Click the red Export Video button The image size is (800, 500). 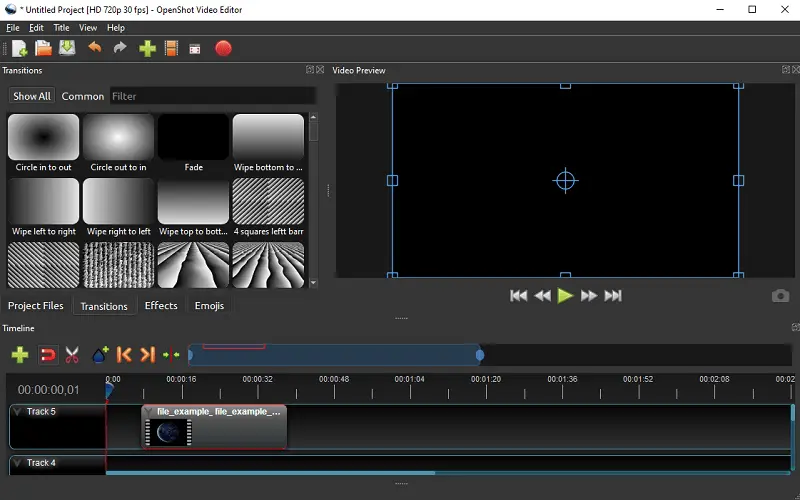pos(223,48)
